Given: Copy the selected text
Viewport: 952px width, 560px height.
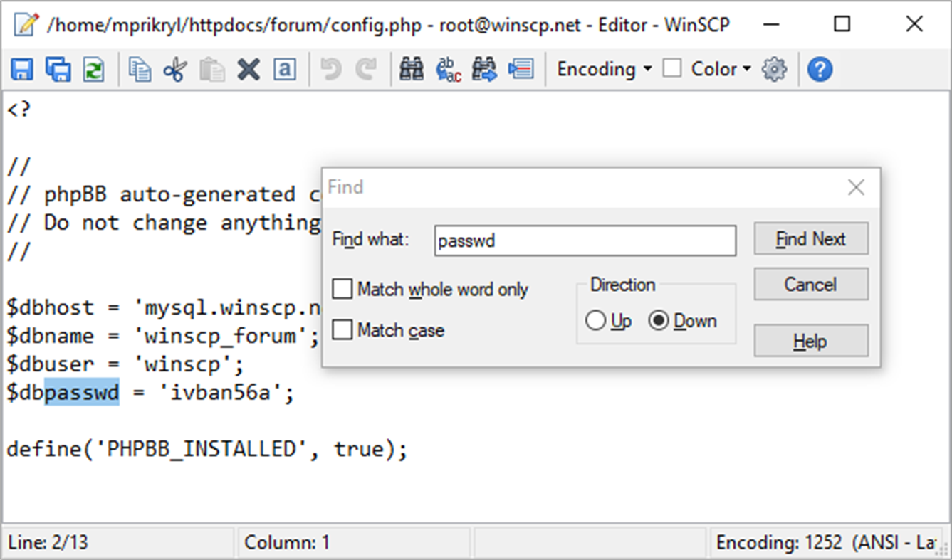Looking at the screenshot, I should tap(140, 68).
